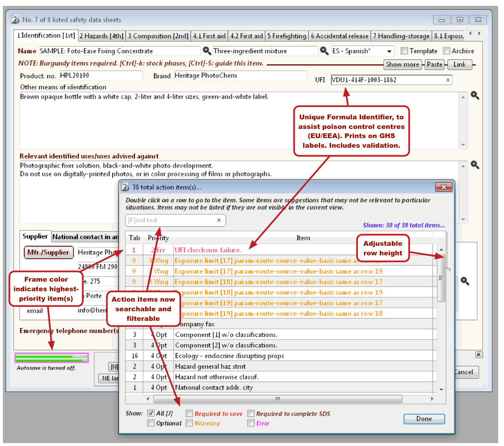Clear the Find text box using x

click(219, 220)
